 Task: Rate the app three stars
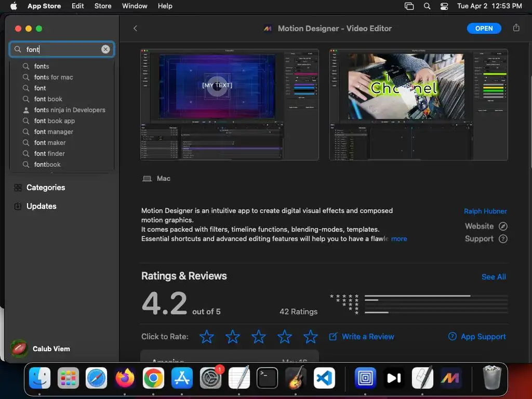pyautogui.click(x=259, y=337)
